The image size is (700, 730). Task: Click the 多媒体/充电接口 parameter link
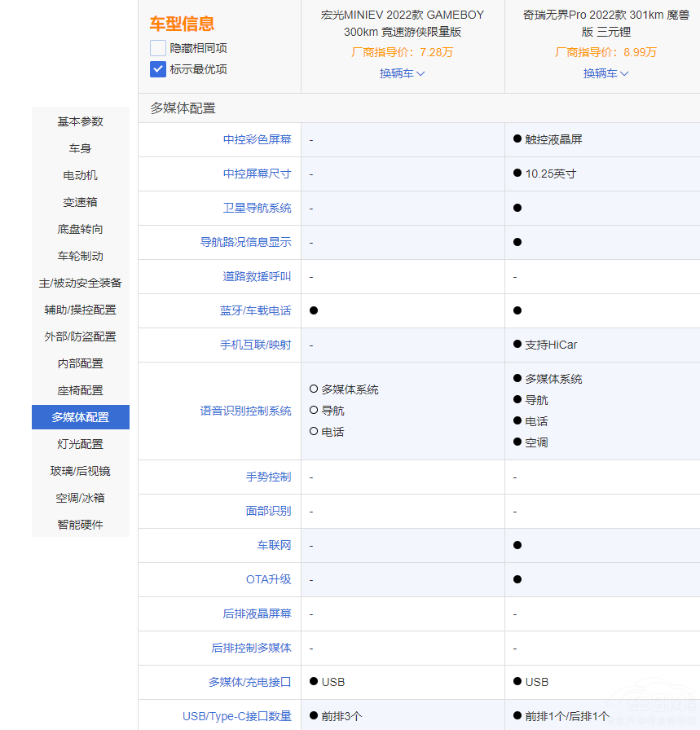(x=249, y=682)
